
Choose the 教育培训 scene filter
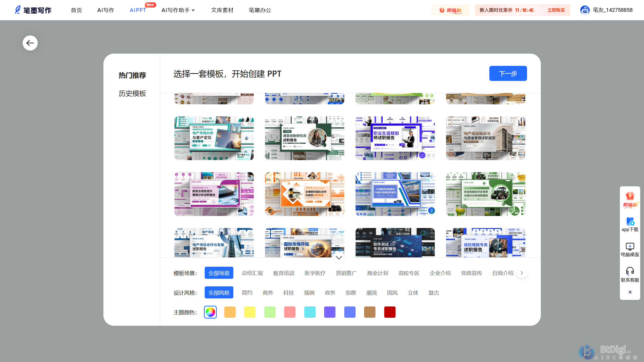click(x=284, y=273)
